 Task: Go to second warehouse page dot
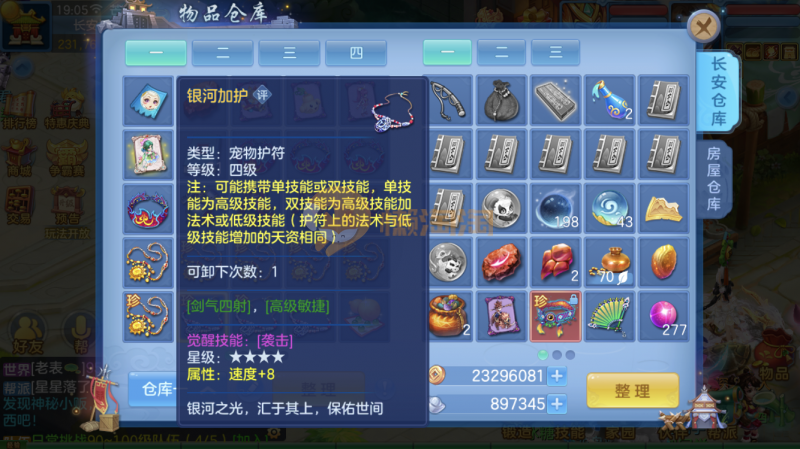557,355
